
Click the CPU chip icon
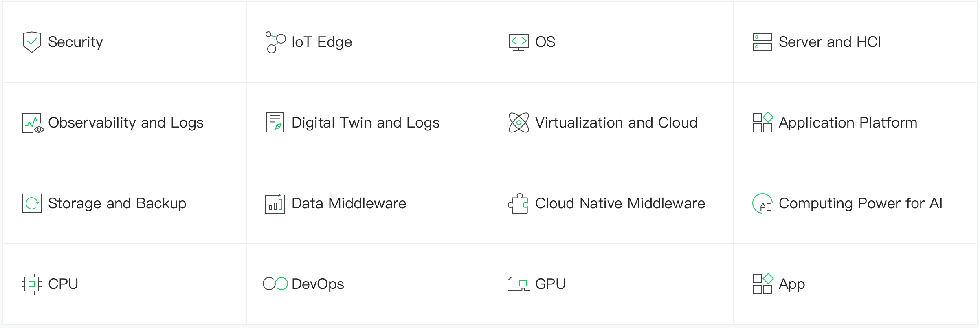tap(32, 284)
